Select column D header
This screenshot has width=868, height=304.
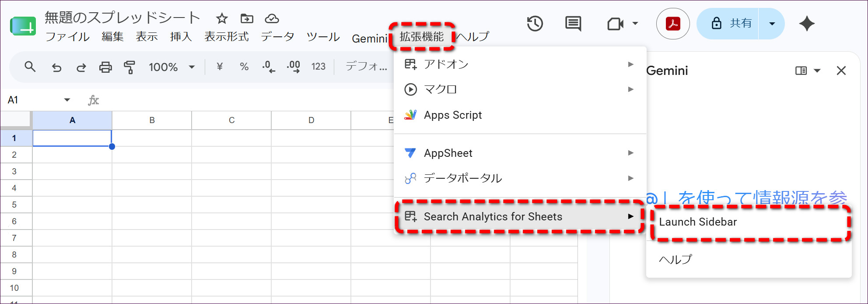tap(311, 120)
